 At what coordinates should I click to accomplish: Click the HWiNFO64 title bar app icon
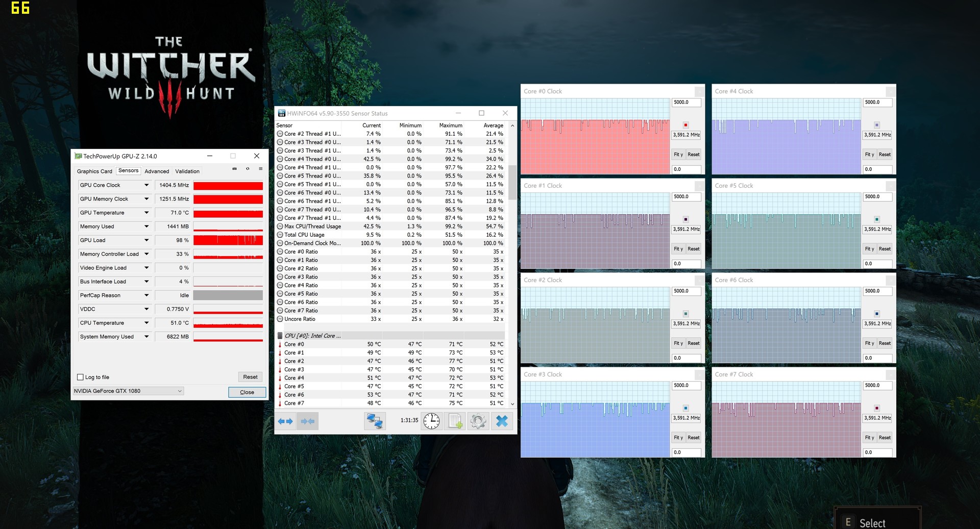pyautogui.click(x=281, y=113)
